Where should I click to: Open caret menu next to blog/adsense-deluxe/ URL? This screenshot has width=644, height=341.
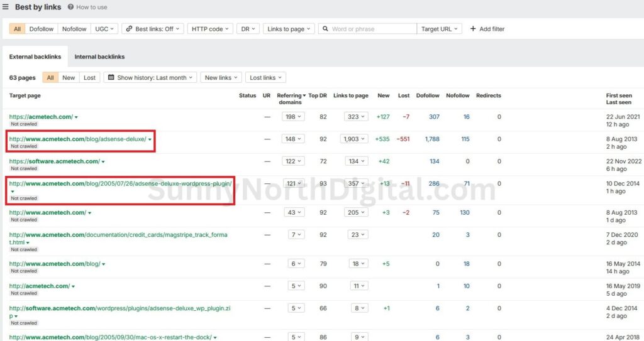pyautogui.click(x=150, y=139)
